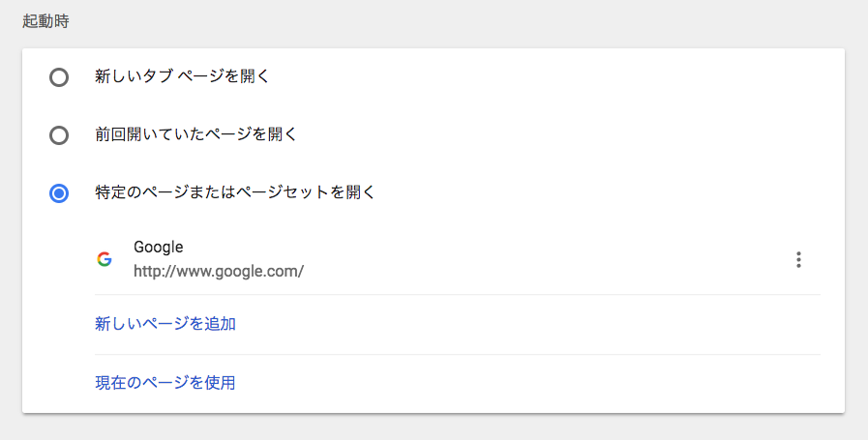The image size is (868, 440).
Task: Click the Google favicon in the startup list
Action: pyautogui.click(x=105, y=259)
